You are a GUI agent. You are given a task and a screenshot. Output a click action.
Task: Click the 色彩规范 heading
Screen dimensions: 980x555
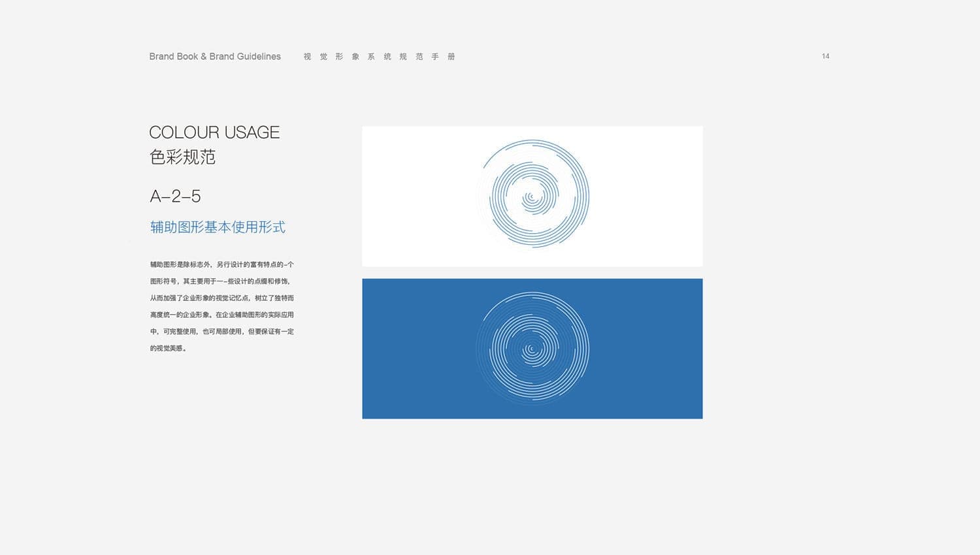pos(182,157)
